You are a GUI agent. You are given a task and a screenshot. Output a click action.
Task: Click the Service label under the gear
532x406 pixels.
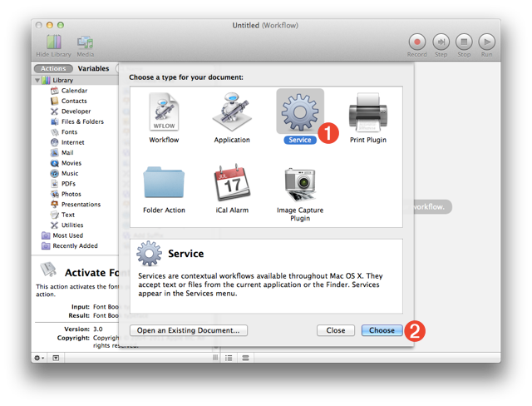[300, 140]
